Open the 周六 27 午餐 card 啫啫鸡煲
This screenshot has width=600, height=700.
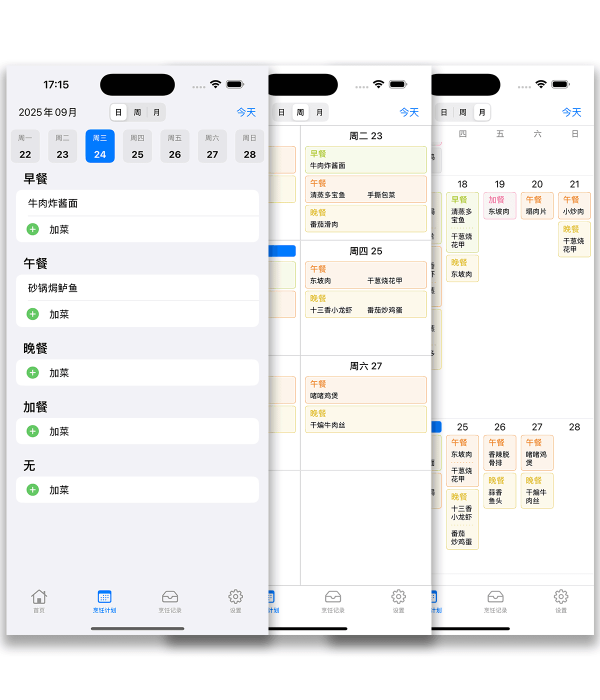[x=365, y=389]
